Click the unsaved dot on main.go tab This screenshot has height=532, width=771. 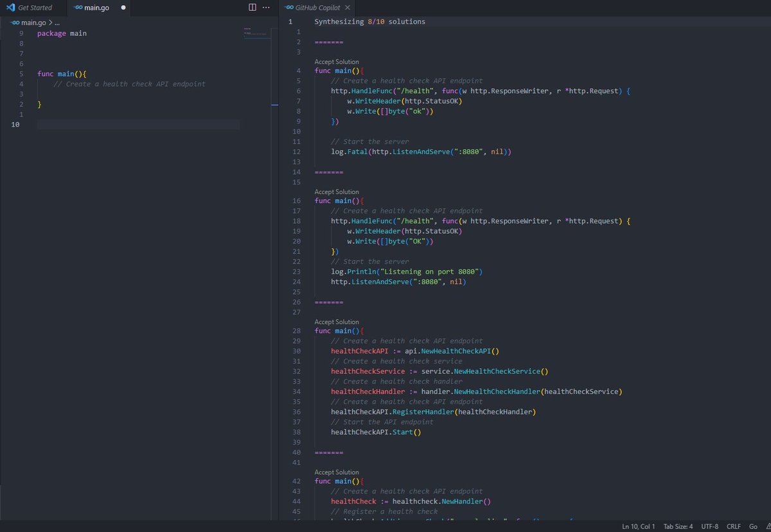(123, 8)
